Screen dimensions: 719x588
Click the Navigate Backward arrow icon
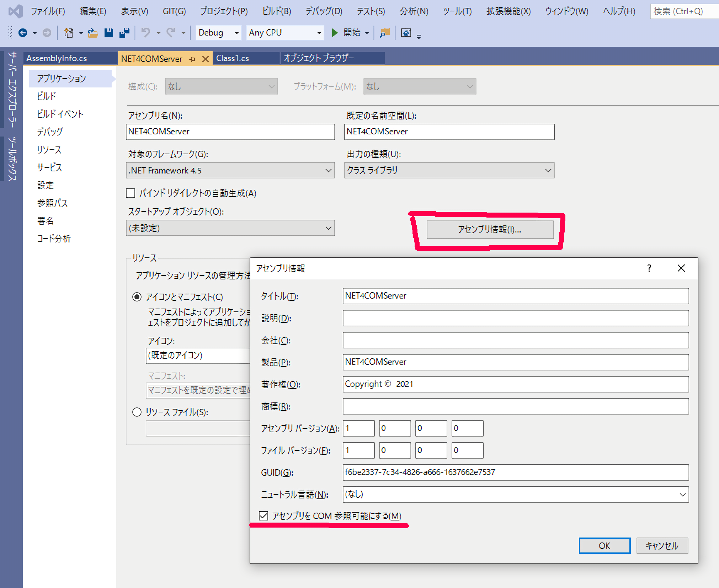[23, 33]
